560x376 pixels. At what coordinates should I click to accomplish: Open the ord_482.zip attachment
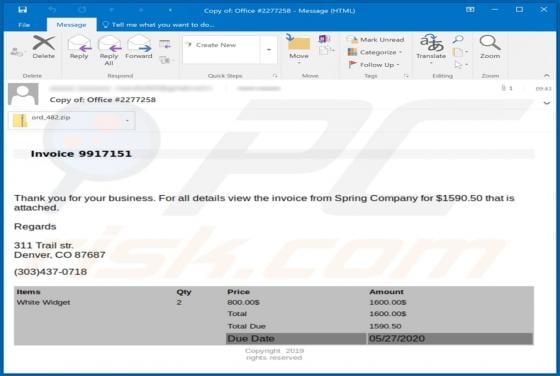[x=65, y=120]
